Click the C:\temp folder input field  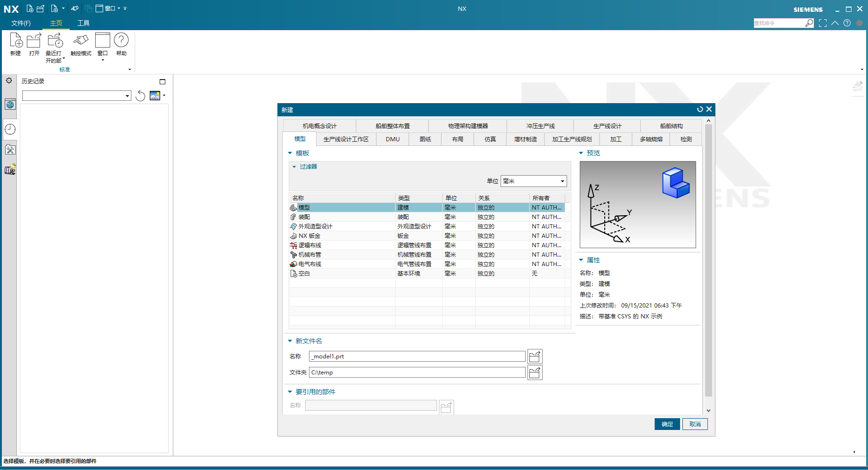tap(417, 373)
